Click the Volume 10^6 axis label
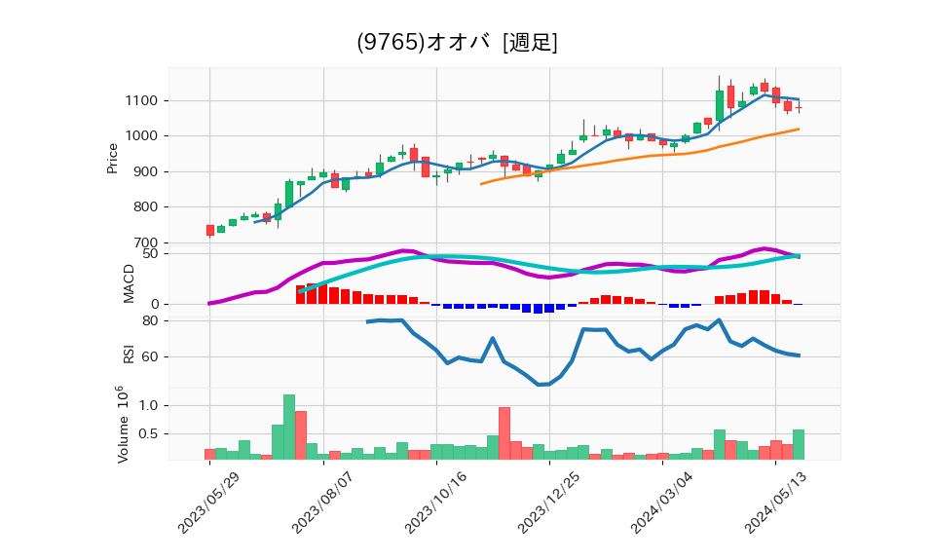 pyautogui.click(x=122, y=425)
